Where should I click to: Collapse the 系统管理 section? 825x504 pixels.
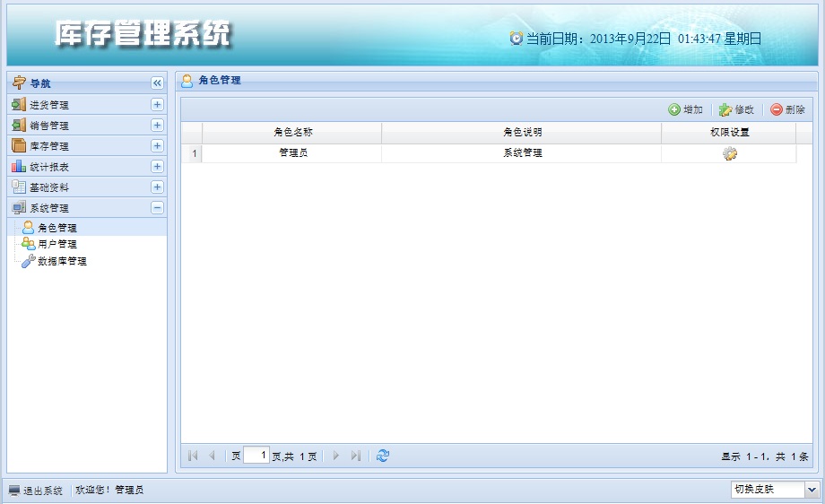pos(157,208)
